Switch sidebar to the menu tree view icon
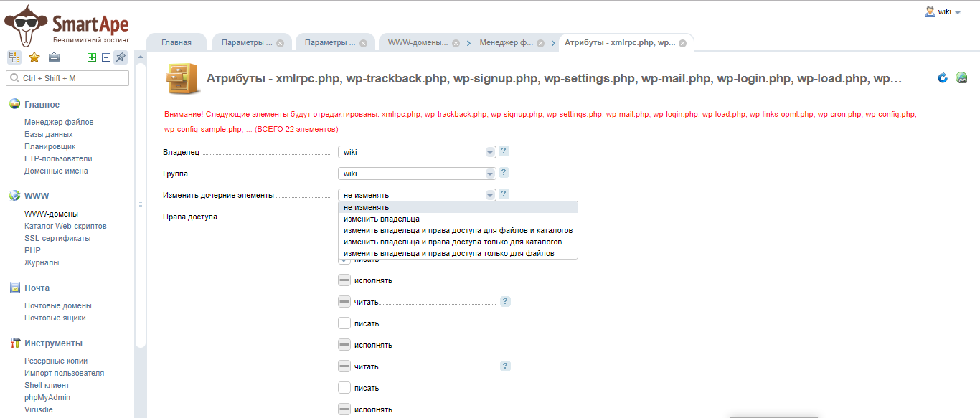The image size is (980, 418). [x=14, y=57]
